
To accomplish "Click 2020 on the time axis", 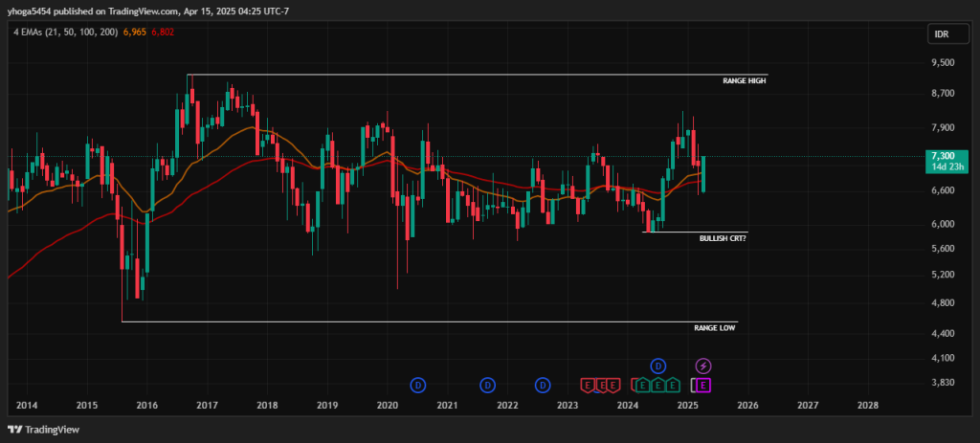I will [388, 406].
